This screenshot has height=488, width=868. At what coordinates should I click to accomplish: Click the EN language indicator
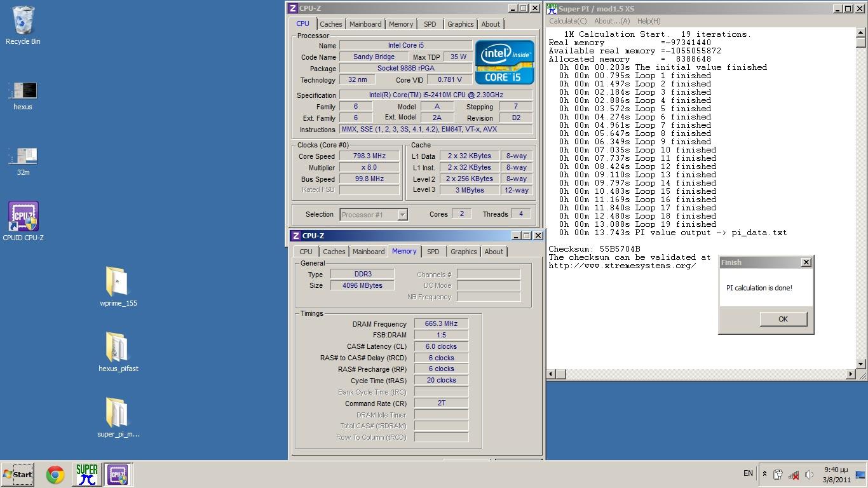(749, 473)
